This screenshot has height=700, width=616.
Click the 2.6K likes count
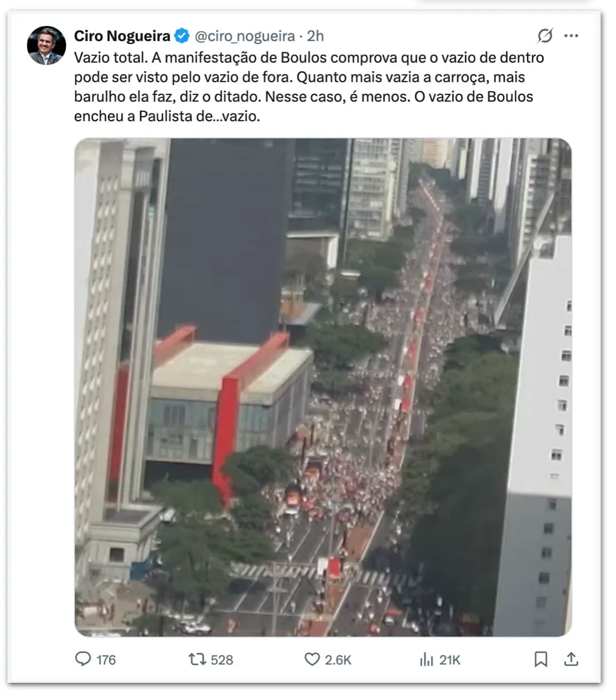click(338, 660)
